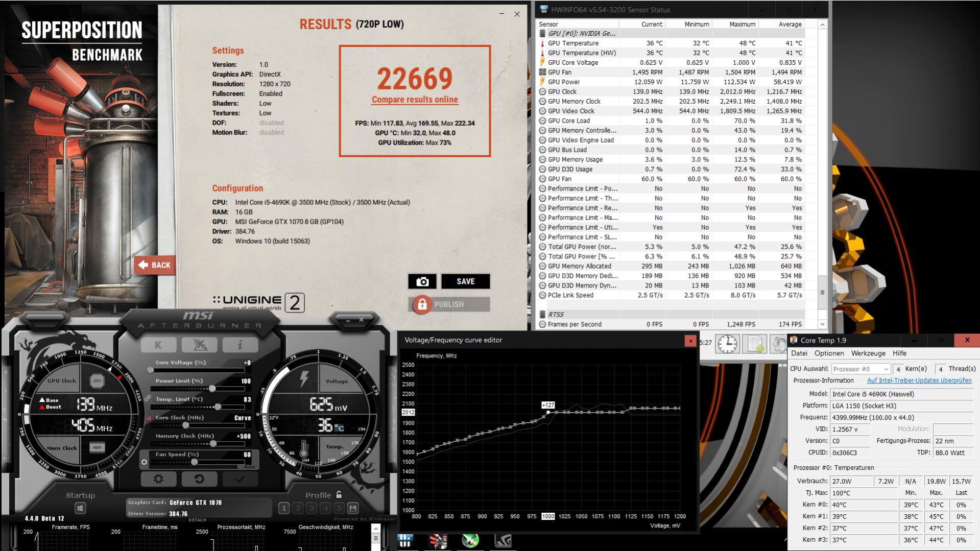
Task: Click the HWiNFO scrollbar down arrow
Action: tap(822, 324)
